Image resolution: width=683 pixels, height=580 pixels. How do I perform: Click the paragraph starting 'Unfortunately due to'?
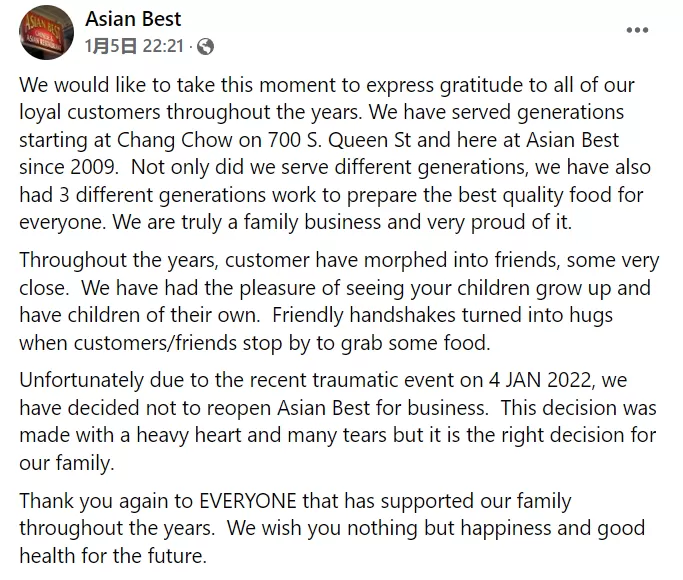click(338, 422)
